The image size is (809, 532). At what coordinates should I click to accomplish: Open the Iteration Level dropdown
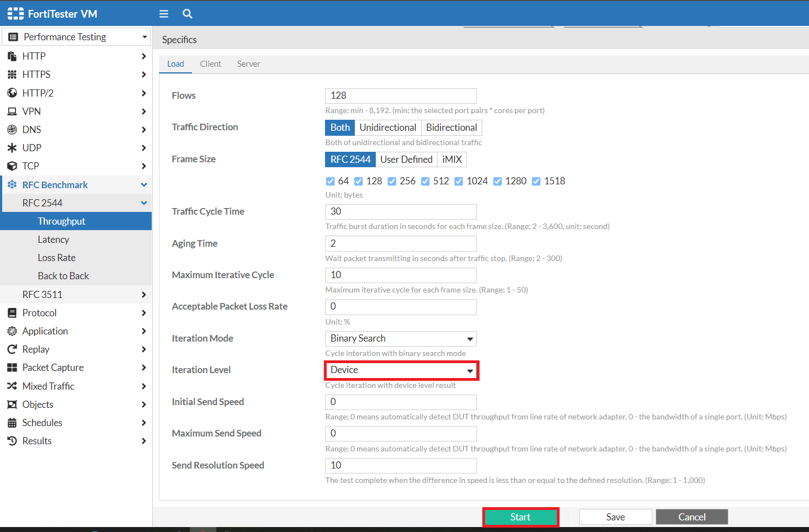pos(401,370)
